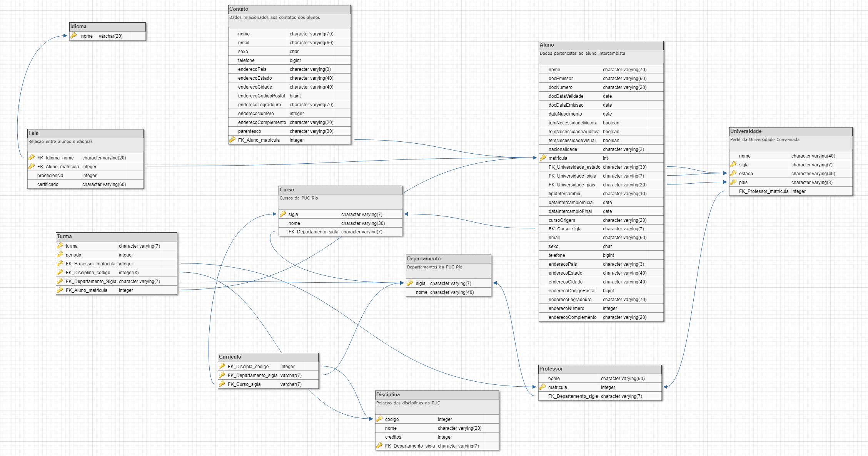Click the key icon beside Contato FK_Aluno_matricula

tap(232, 139)
